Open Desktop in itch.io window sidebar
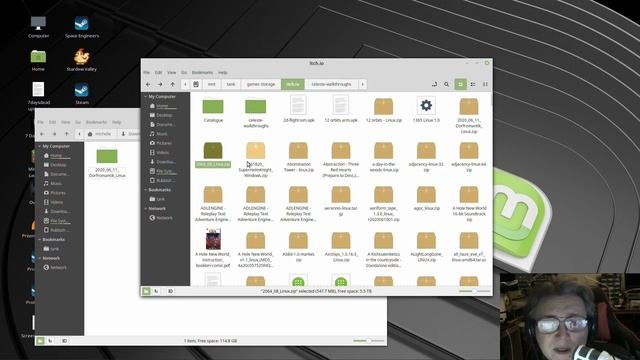The image size is (640, 360). (164, 116)
